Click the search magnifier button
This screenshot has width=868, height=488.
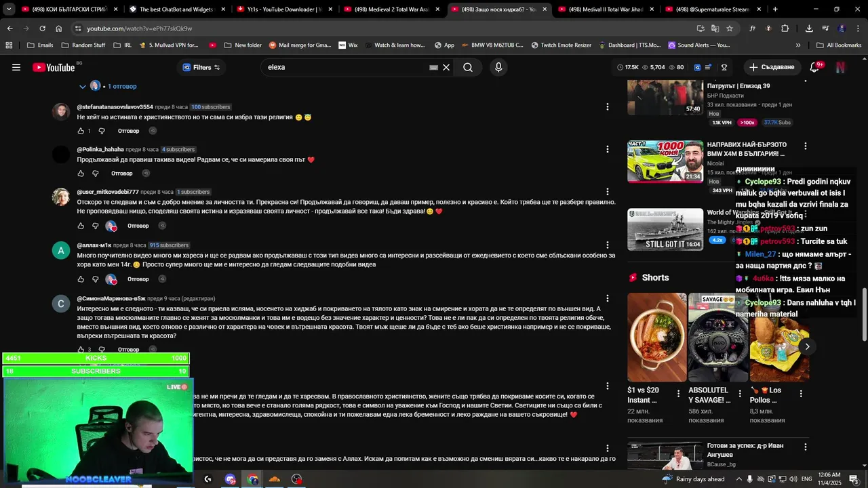click(x=468, y=67)
